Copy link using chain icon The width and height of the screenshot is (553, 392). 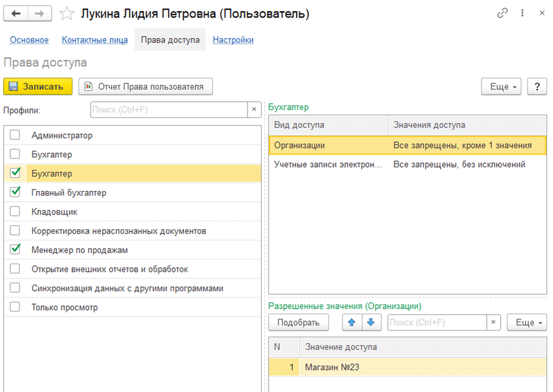tap(502, 14)
